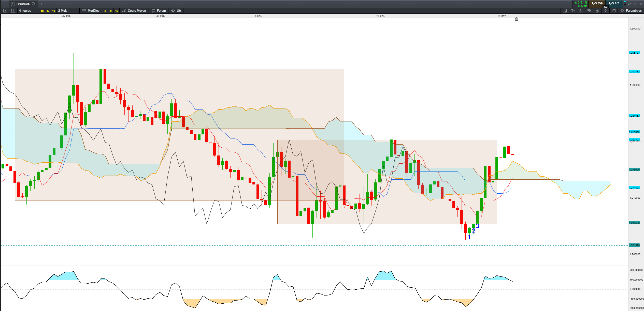
Task: Pop out chart into separate window
Action: coord(635,4)
